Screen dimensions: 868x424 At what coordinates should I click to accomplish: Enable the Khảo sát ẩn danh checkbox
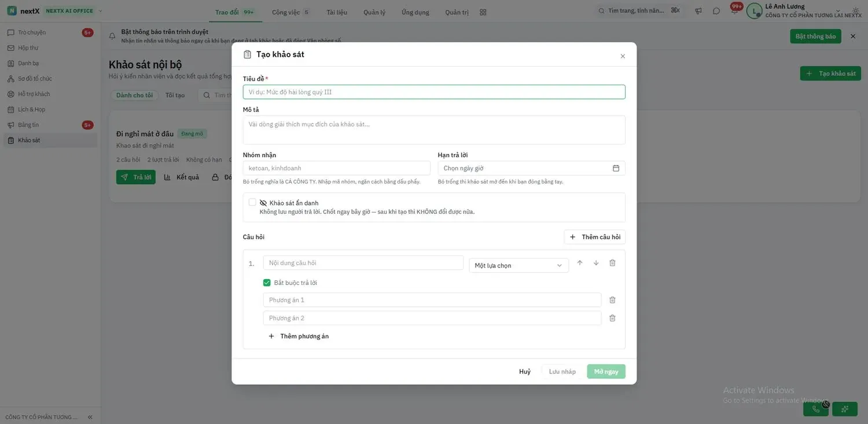click(252, 202)
